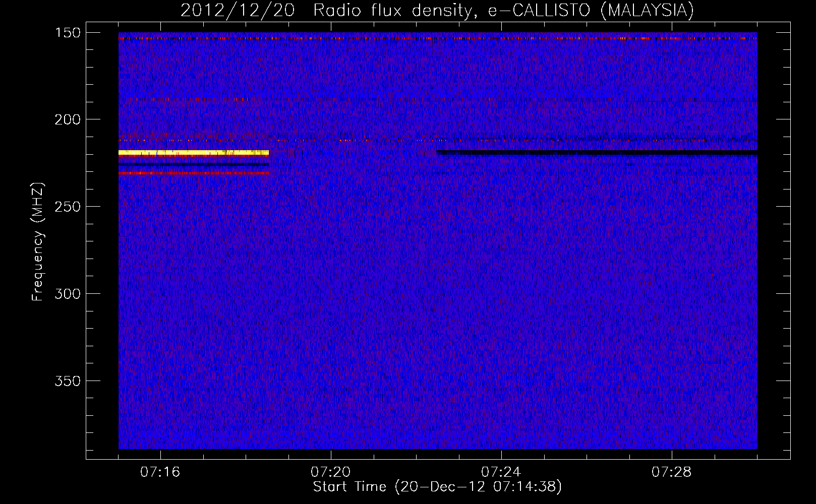Click the 200 frequency tick label
The image size is (816, 504).
point(68,119)
